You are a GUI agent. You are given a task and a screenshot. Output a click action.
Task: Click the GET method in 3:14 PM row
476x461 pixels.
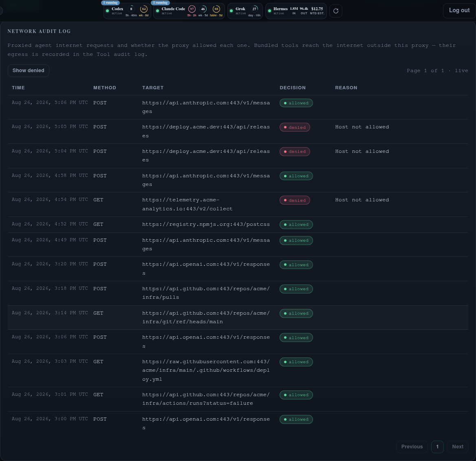coord(98,313)
